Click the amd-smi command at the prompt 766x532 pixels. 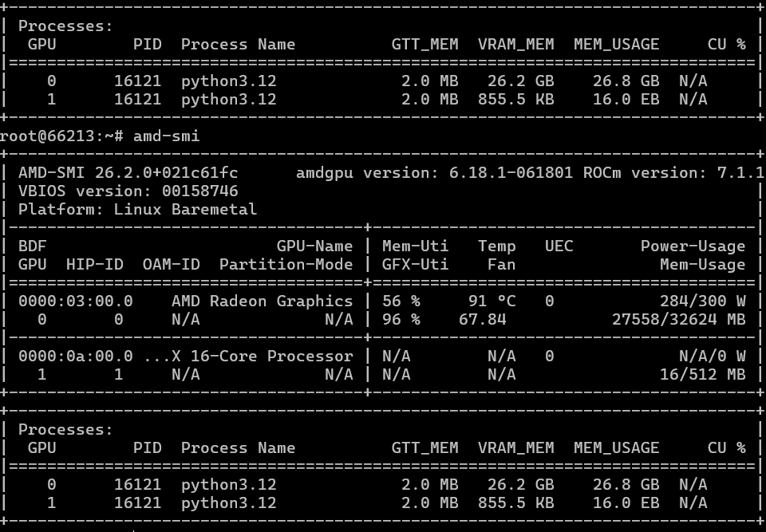click(x=166, y=136)
